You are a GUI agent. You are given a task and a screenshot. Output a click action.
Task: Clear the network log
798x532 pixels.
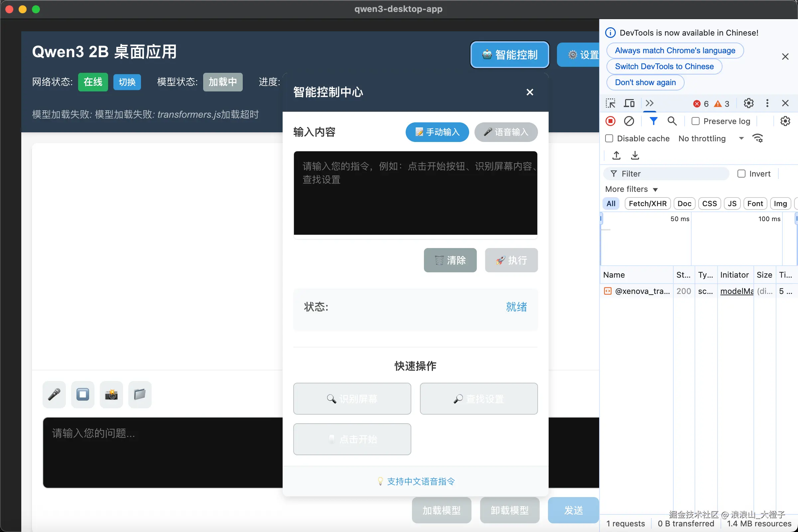click(x=629, y=121)
